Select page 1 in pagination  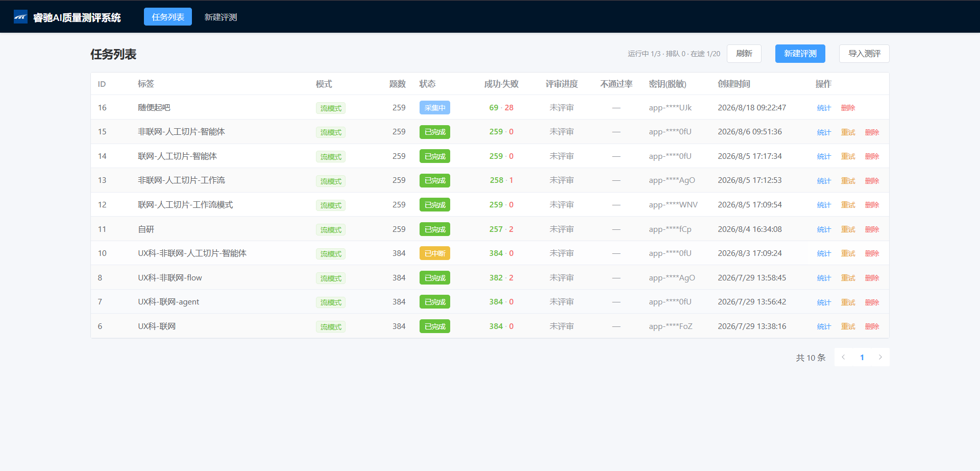[862, 357]
